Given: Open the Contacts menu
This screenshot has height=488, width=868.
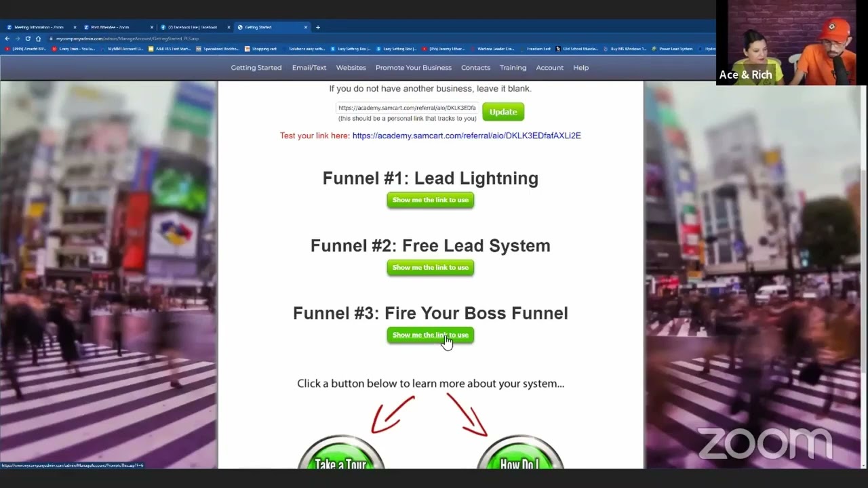Looking at the screenshot, I should 475,68.
